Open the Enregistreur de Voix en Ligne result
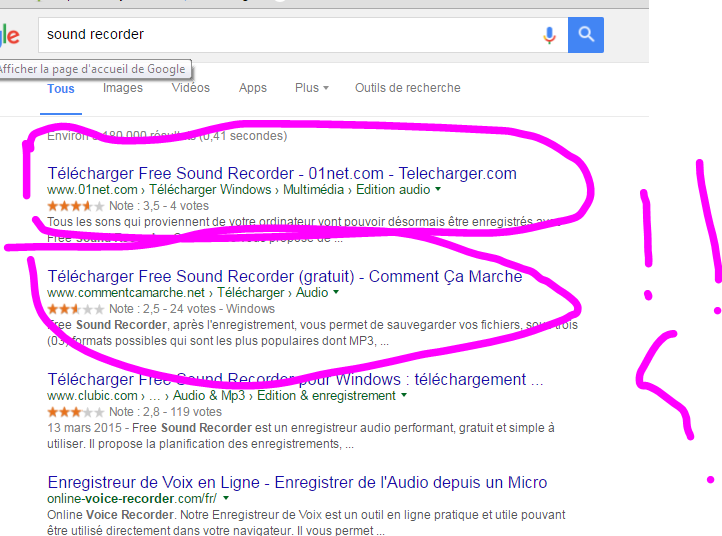Image resolution: width=722 pixels, height=536 pixels. (x=297, y=482)
